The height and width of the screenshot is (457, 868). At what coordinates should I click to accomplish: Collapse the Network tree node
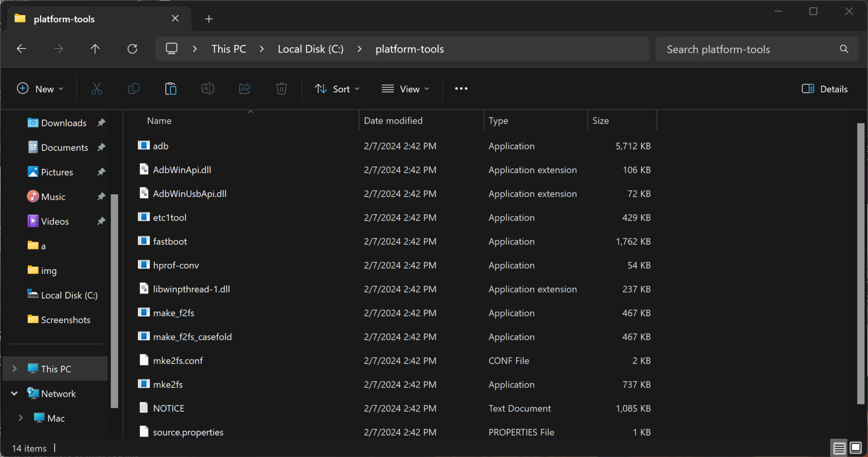pyautogui.click(x=14, y=394)
